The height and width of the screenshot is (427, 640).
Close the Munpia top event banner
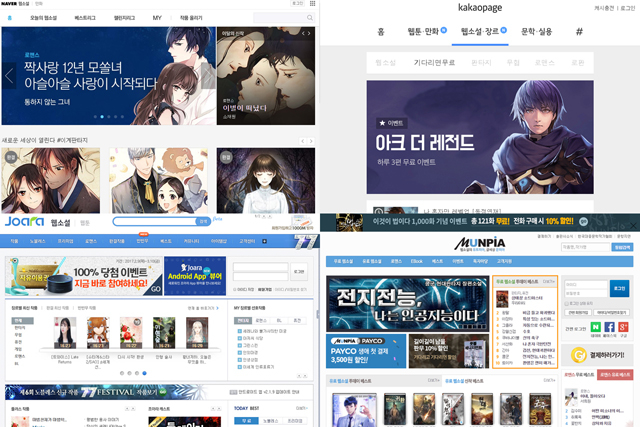pyautogui.click(x=633, y=225)
